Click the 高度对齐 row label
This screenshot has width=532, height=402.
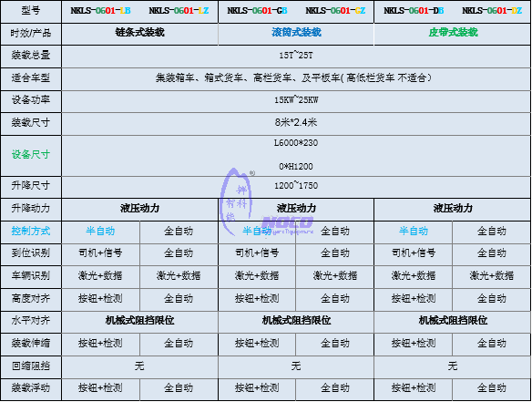pos(31,298)
